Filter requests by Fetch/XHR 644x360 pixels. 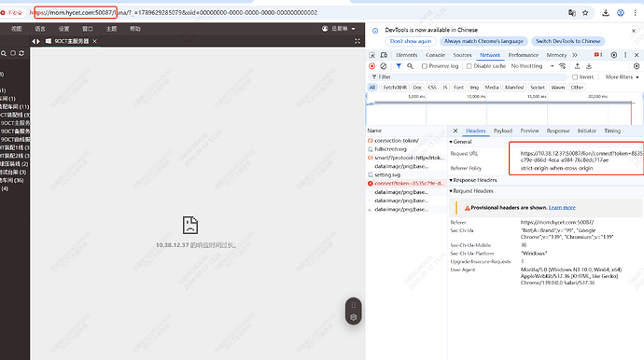click(395, 88)
